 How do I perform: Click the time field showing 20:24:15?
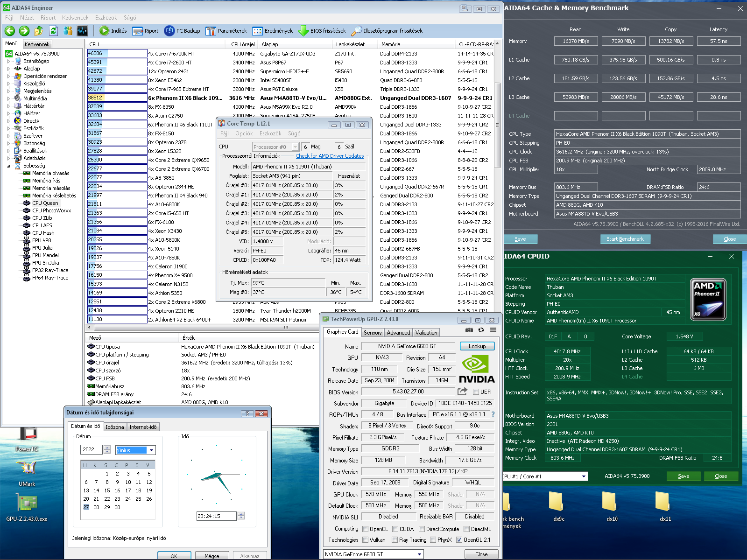click(216, 516)
